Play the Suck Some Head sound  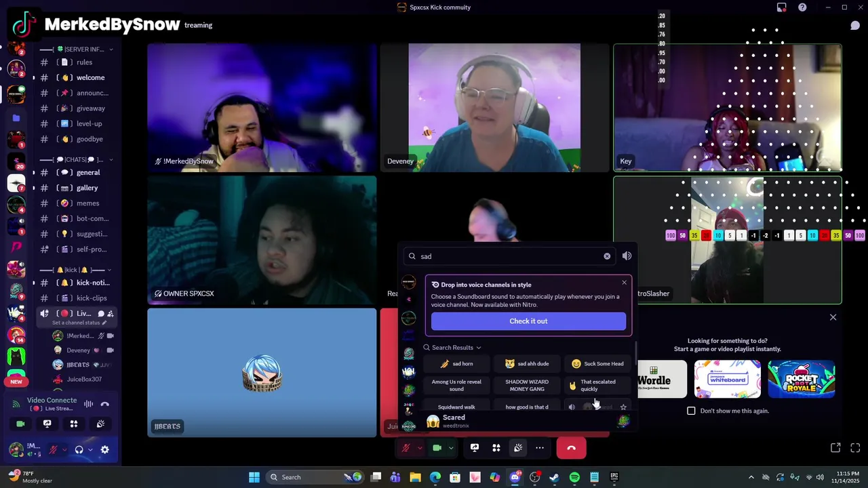pyautogui.click(x=597, y=364)
